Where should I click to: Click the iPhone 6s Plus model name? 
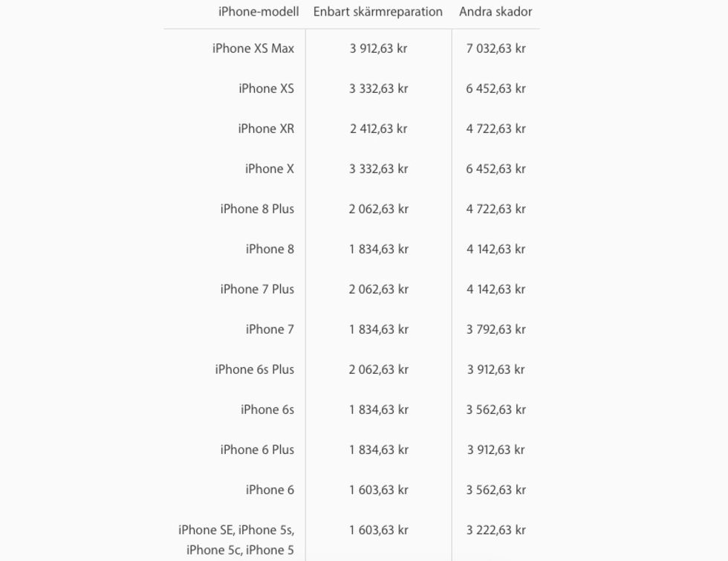click(x=254, y=370)
